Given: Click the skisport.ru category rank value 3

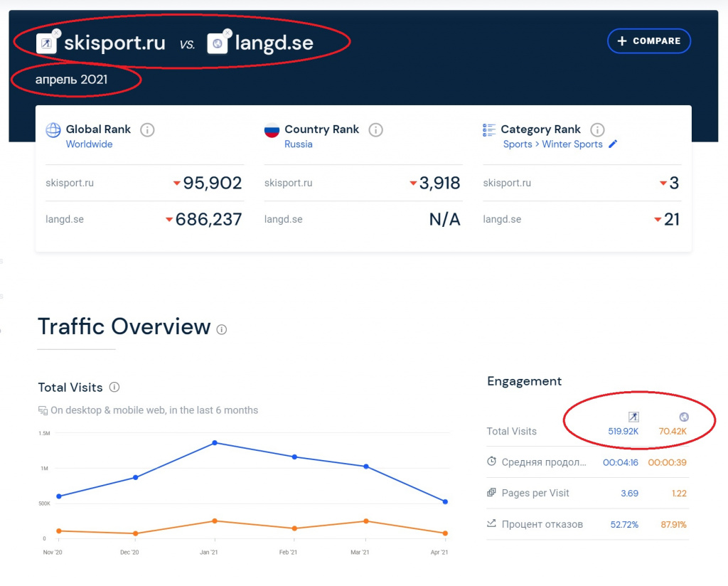Looking at the screenshot, I should click(674, 183).
